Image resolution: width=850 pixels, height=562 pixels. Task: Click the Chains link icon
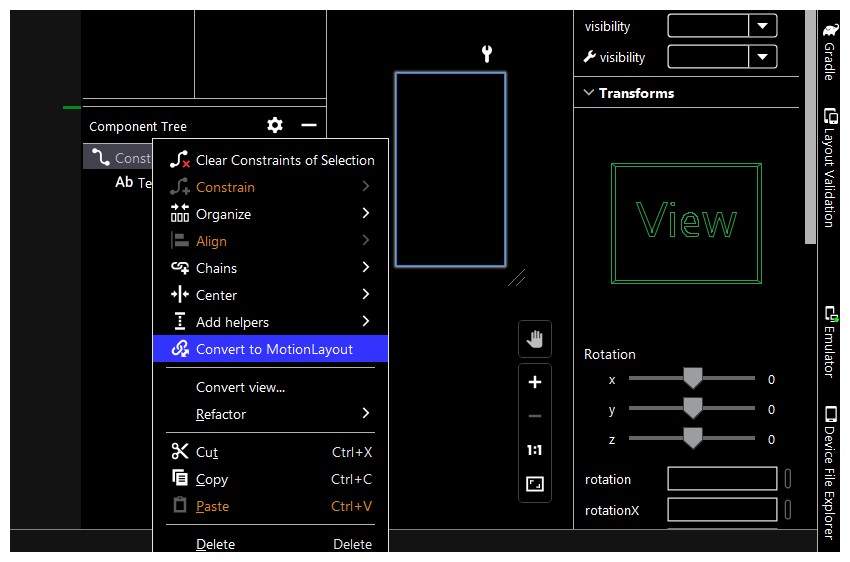coord(180,268)
